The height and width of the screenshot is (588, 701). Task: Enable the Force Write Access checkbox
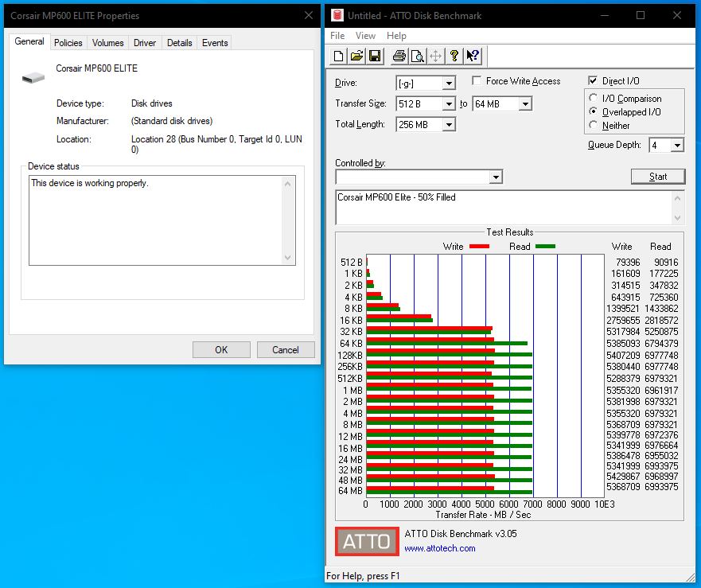[x=477, y=81]
